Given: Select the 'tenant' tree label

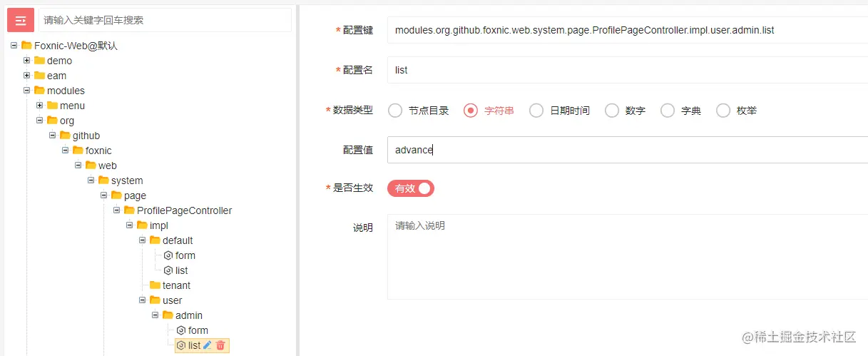Looking at the screenshot, I should (176, 285).
